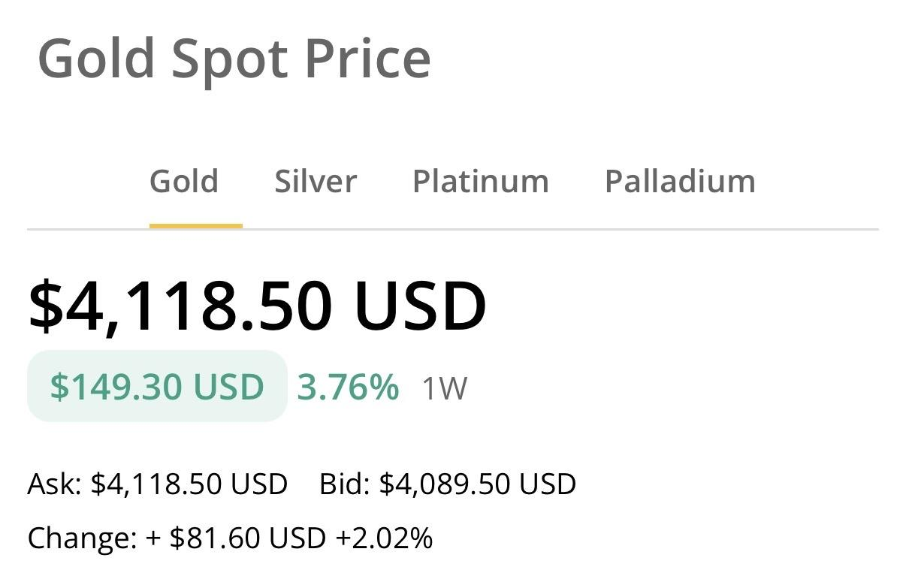The width and height of the screenshot is (906, 588).
Task: Click "USD" next to the large price
Action: pyautogui.click(x=421, y=306)
